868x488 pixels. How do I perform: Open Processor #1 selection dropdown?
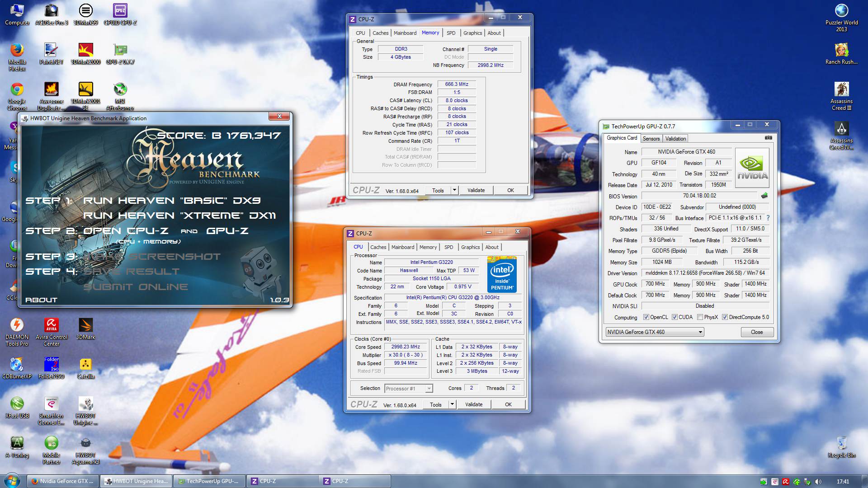(409, 389)
